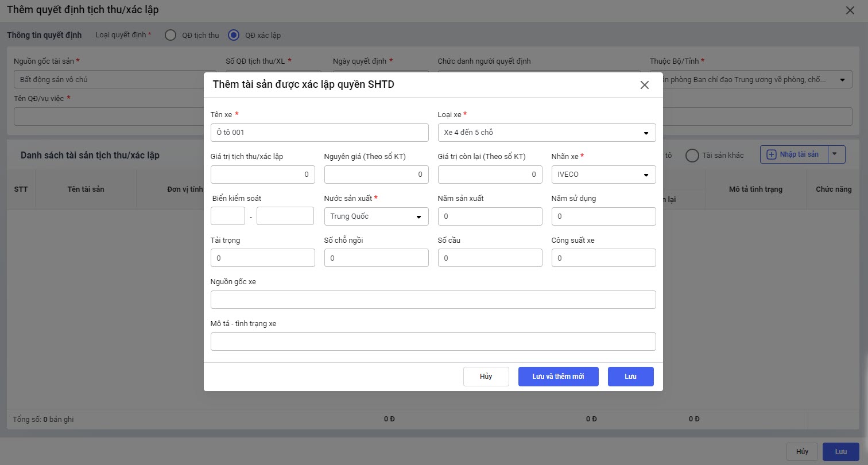
Task: Click the Tên xe input field
Action: 319,133
